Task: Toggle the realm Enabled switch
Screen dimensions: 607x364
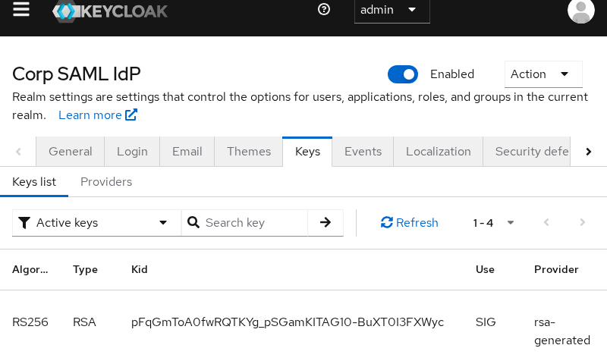Action: pos(403,74)
